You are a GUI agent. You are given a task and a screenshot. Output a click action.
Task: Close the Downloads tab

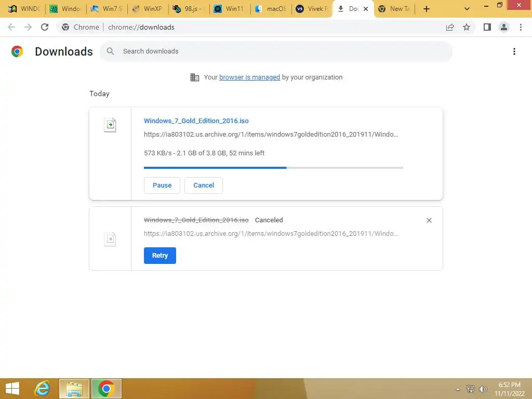[x=366, y=9]
